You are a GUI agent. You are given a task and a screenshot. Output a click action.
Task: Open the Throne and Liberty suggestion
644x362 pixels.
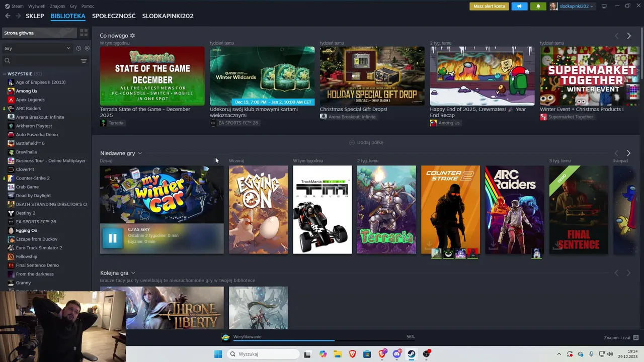(162, 308)
